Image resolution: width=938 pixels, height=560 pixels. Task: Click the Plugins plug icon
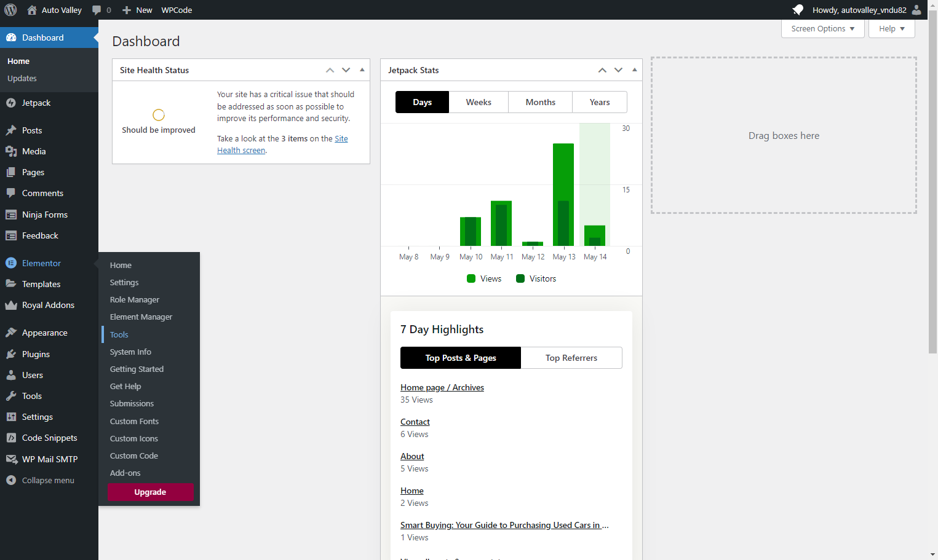point(11,354)
